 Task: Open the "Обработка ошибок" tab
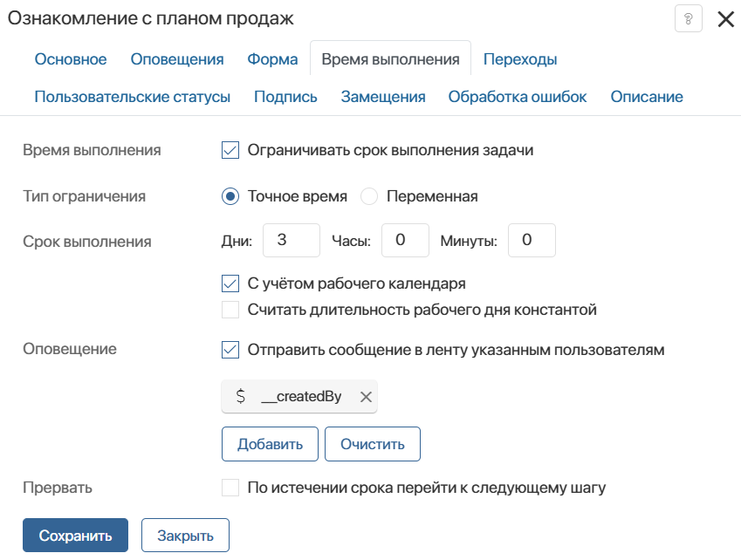click(x=518, y=97)
